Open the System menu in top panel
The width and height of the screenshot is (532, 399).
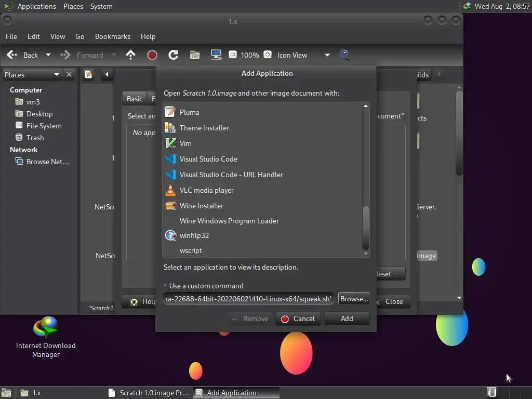click(101, 6)
